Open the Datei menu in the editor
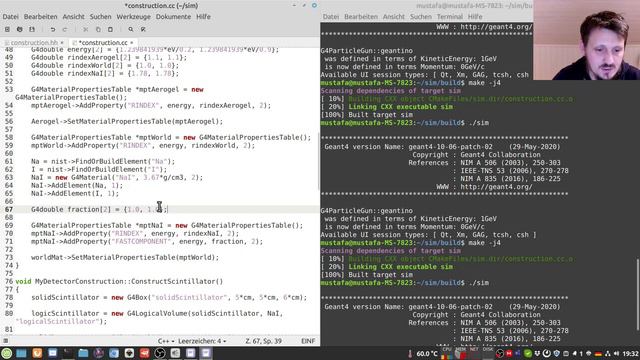 [x=11, y=17]
